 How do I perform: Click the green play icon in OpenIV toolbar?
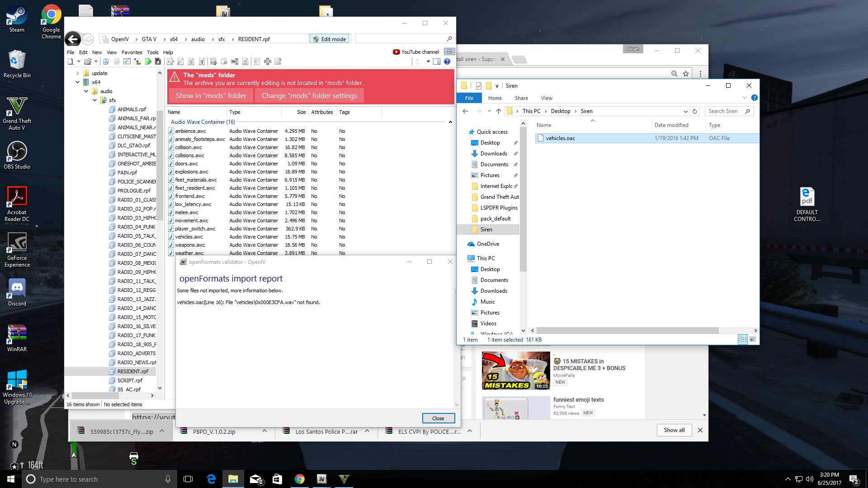(148, 61)
